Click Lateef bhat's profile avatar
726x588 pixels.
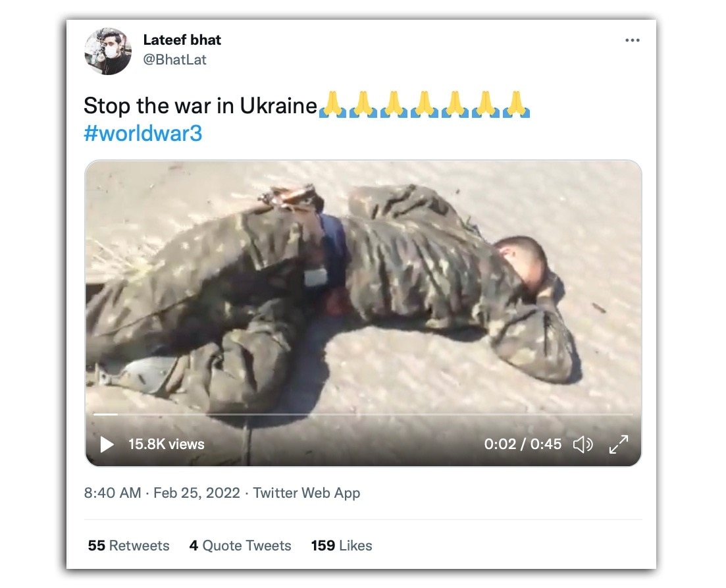[x=108, y=51]
